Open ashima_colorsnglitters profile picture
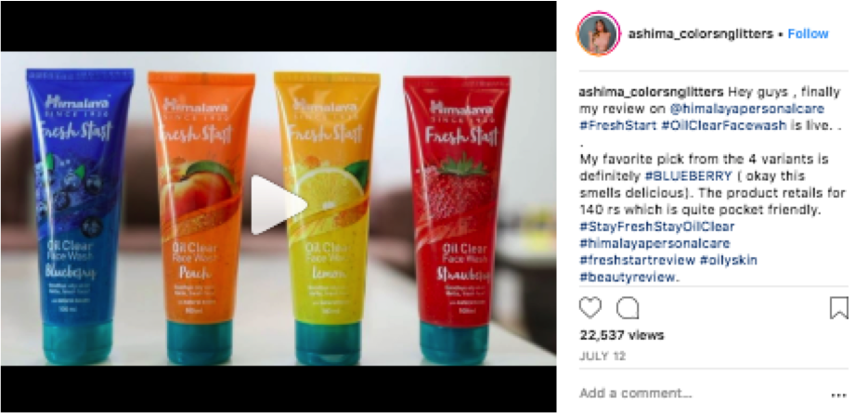Screen dimensions: 868x413 (x=599, y=33)
